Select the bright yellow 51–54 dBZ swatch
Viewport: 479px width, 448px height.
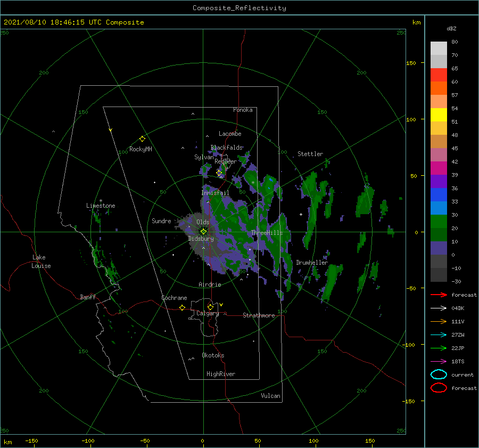[x=439, y=115]
